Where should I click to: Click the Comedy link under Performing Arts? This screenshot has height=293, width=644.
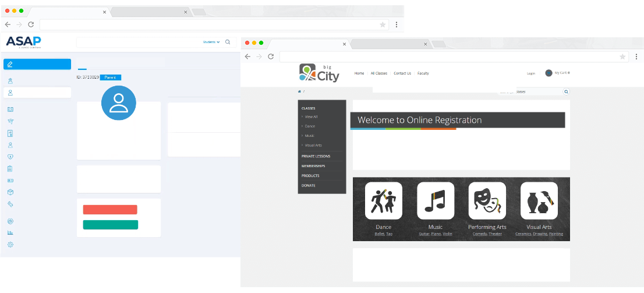[479, 234]
